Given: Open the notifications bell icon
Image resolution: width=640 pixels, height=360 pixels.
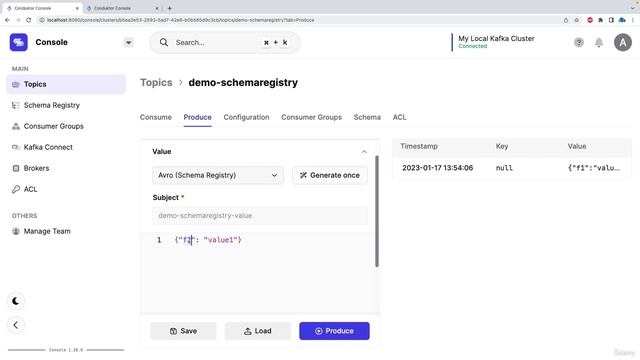Looking at the screenshot, I should tap(599, 42).
